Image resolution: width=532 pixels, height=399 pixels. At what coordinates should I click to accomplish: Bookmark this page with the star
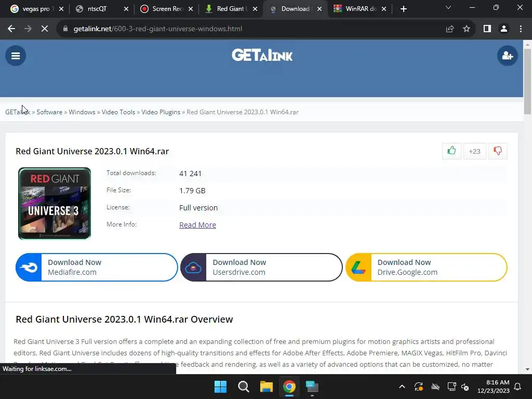467,29
